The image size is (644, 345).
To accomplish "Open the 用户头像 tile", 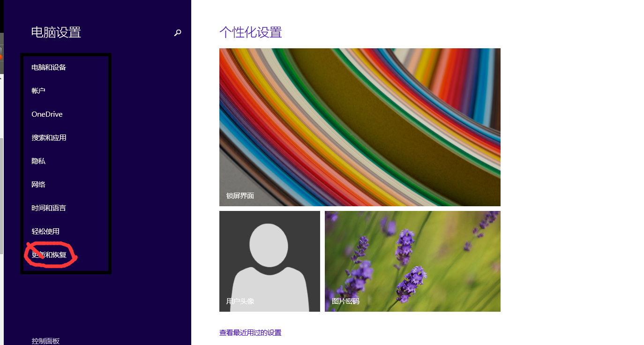I will click(270, 261).
